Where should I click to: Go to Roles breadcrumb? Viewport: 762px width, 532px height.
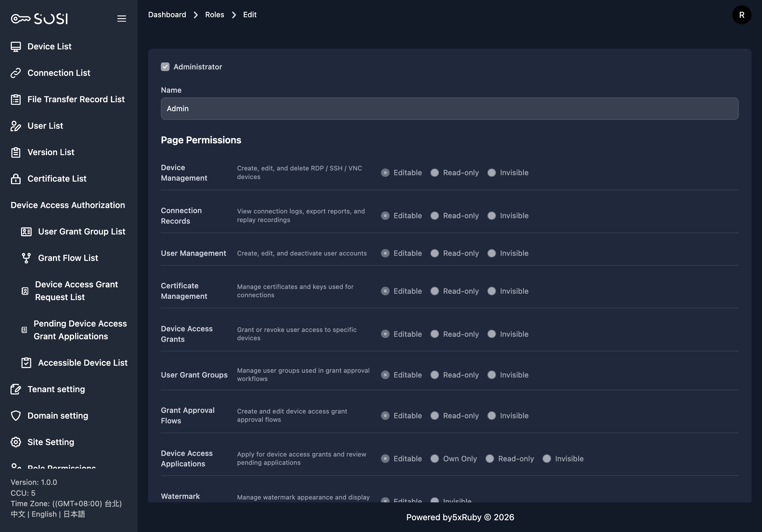pos(214,15)
